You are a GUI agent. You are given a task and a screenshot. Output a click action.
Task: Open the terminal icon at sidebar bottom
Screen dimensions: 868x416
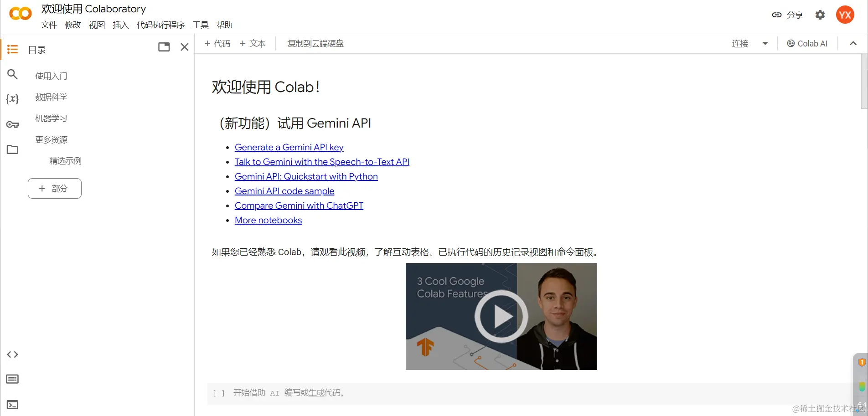[x=12, y=405]
